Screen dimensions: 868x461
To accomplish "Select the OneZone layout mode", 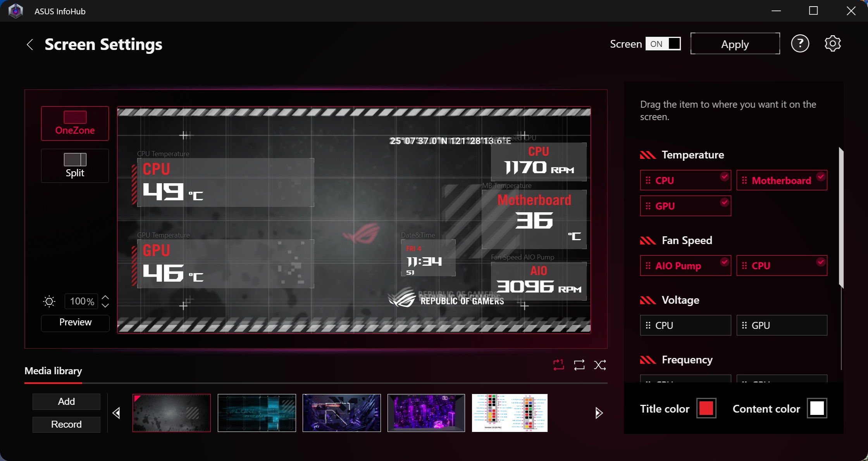I will click(75, 123).
